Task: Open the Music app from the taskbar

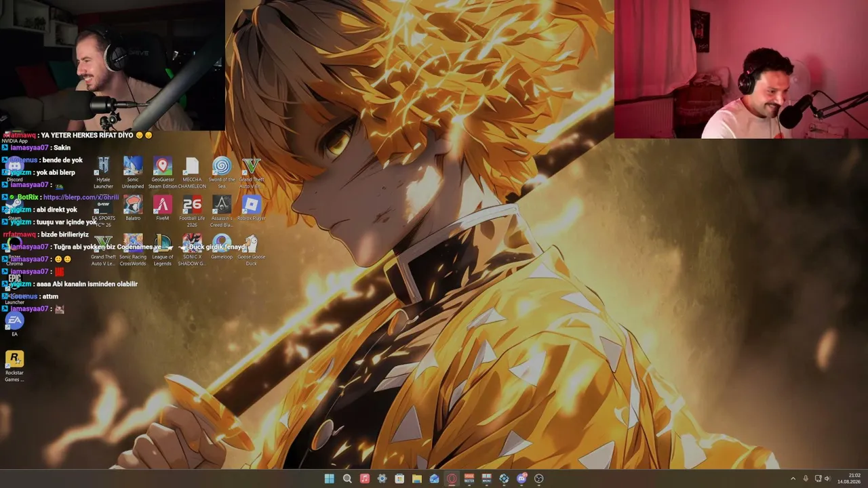Action: pos(365,479)
